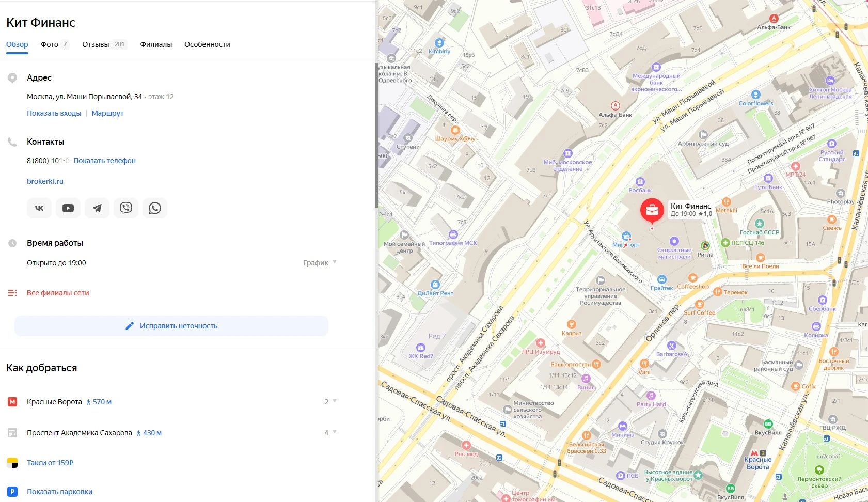Click the Теремок restaurant map marker
Screen dimensions: 868x502
point(717,292)
